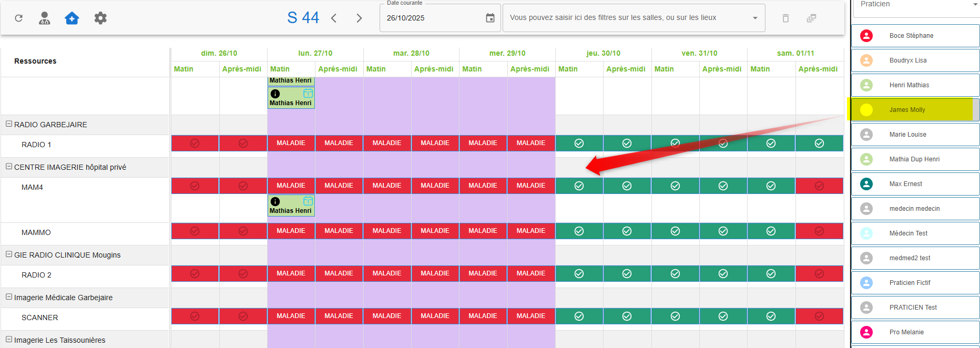This screenshot has width=980, height=348.
Task: Click the trash delete icon
Action: 785,18
